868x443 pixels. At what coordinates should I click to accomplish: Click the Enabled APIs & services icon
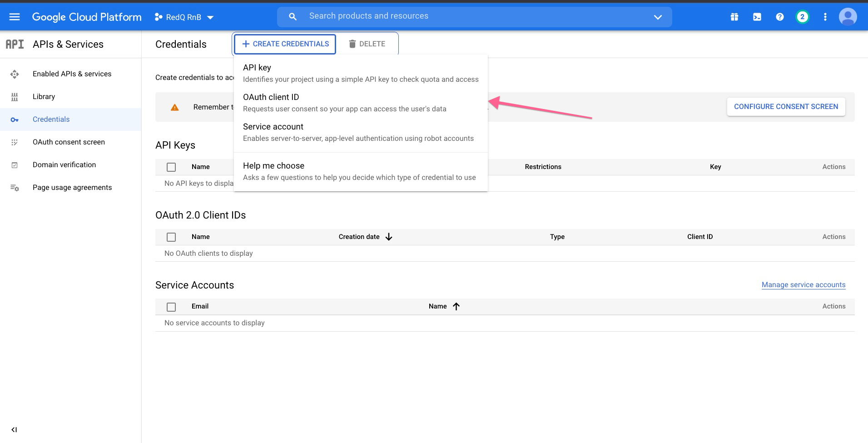pos(15,74)
